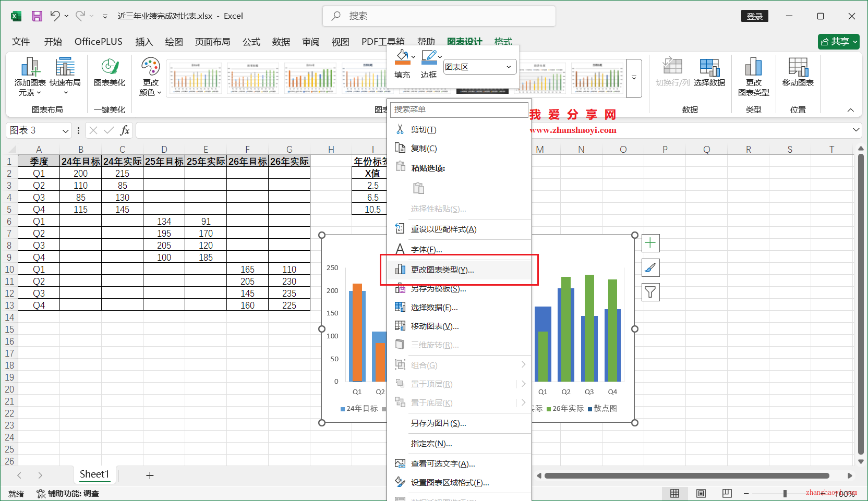
Task: Click the zoom slider handle
Action: (x=785, y=493)
